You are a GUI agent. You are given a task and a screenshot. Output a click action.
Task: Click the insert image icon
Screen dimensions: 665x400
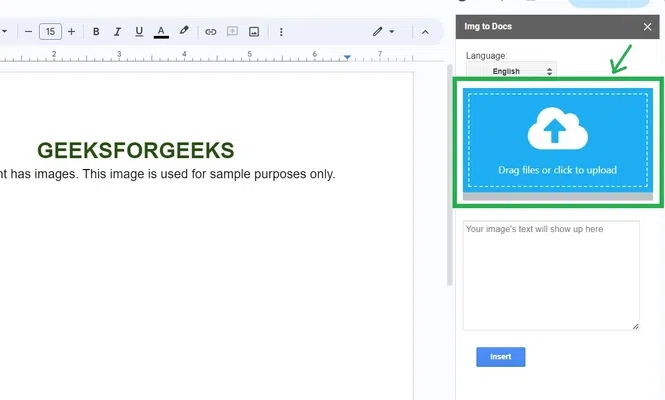coord(255,32)
